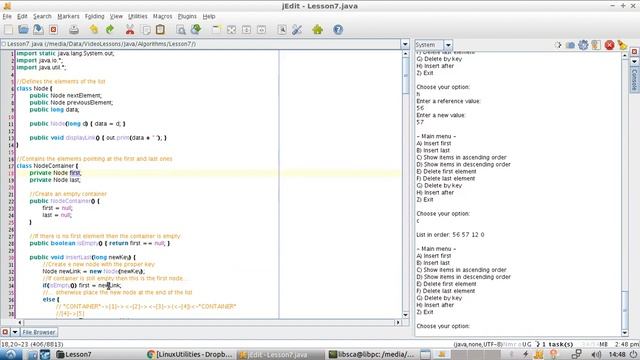
Task: Open a file with the folder icon
Action: point(23,29)
